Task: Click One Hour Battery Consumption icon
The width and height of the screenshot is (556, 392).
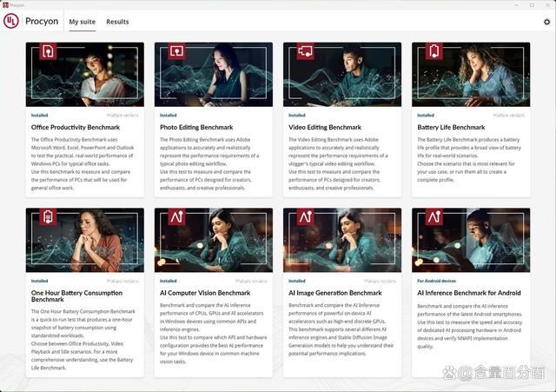Action: click(x=47, y=217)
